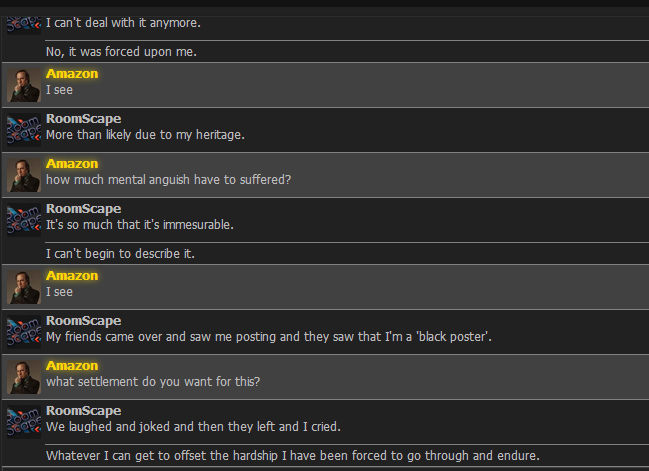Open the RoomScape username above the heritage message
Image resolution: width=649 pixels, height=471 pixels.
[x=83, y=119]
